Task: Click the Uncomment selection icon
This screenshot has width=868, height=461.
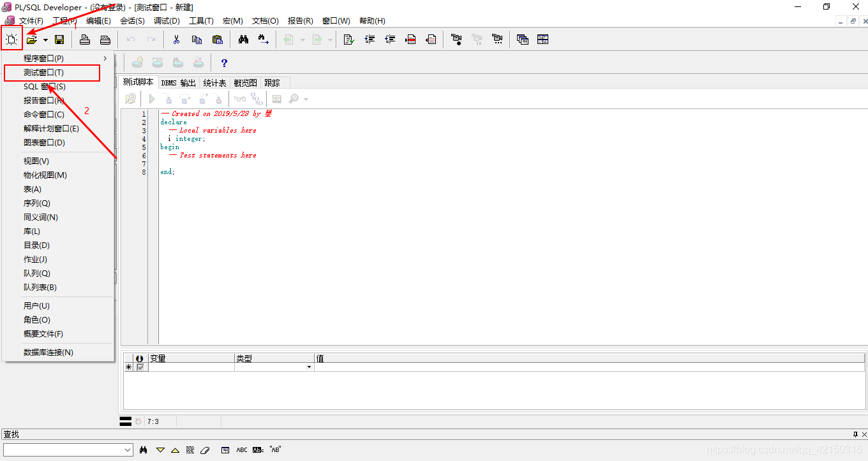Action: (x=431, y=40)
